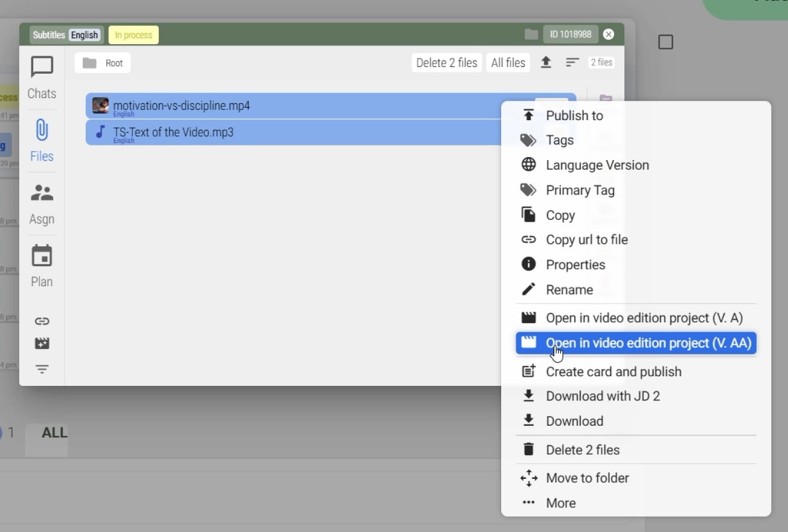The image size is (788, 532).
Task: Click the upload arrow icon in toolbar
Action: coord(546,63)
